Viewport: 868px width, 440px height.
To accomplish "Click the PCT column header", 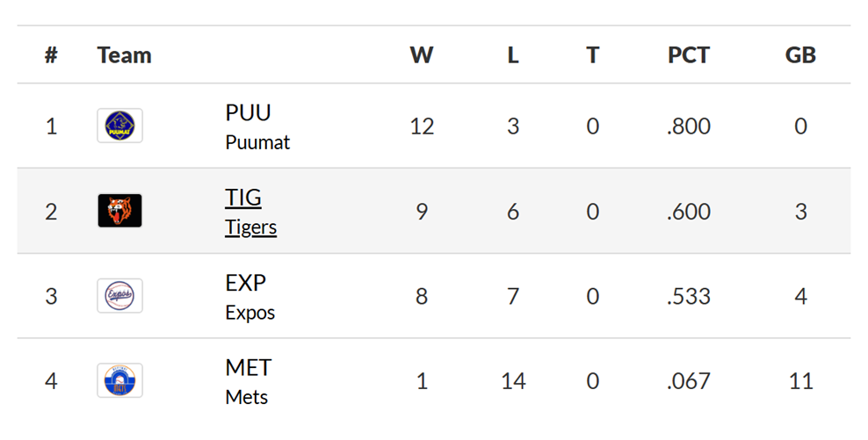I will pos(689,55).
